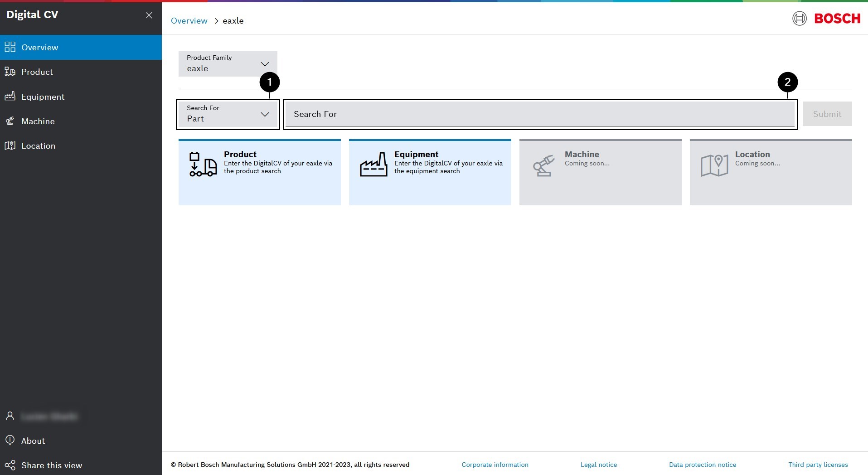This screenshot has width=868, height=475.
Task: Open Third party licenses link
Action: click(x=818, y=465)
